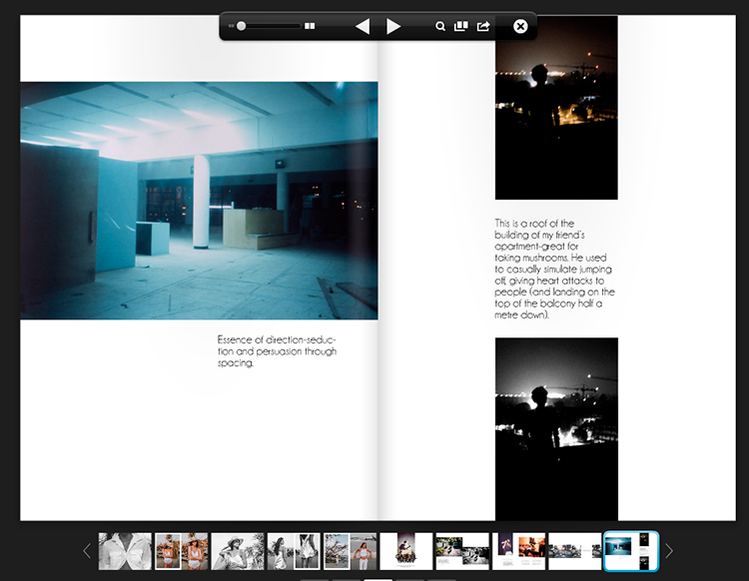Open the single centered portrait page thumbnail
Viewport: 749px width, 581px height.
(x=406, y=551)
